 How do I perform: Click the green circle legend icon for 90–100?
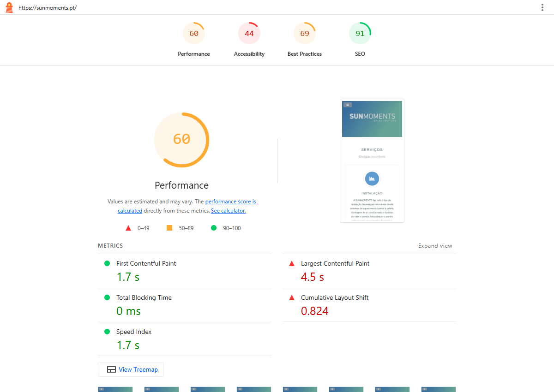214,228
